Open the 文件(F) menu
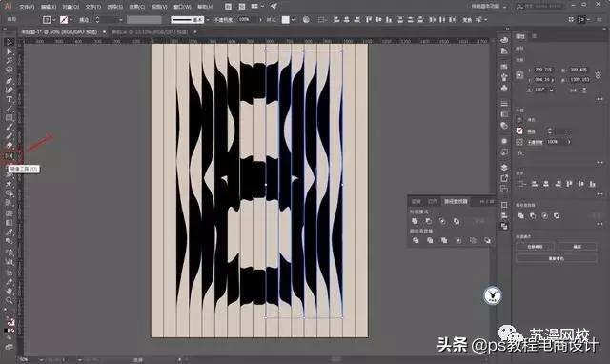 point(27,7)
